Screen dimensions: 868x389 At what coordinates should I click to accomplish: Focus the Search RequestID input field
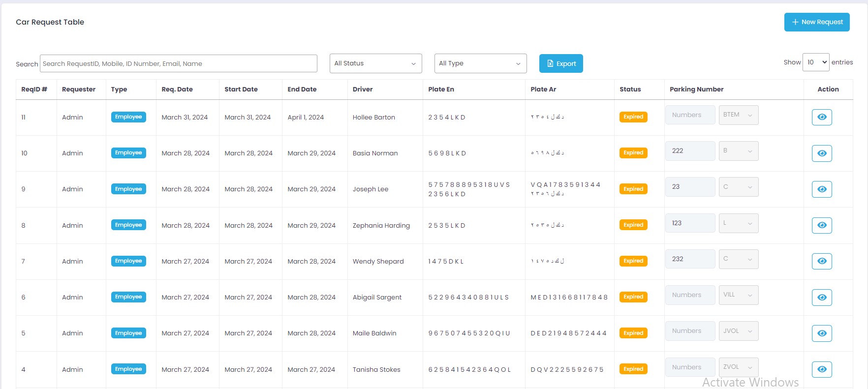coord(179,63)
